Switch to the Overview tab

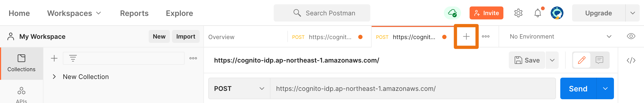221,37
